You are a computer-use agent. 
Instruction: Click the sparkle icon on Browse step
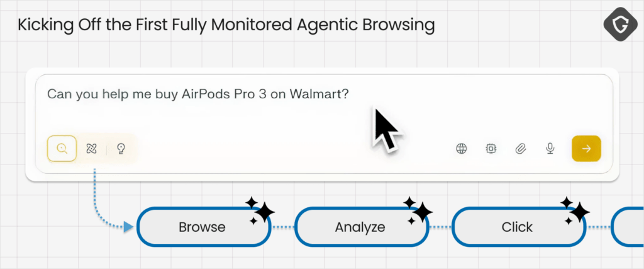(x=260, y=210)
